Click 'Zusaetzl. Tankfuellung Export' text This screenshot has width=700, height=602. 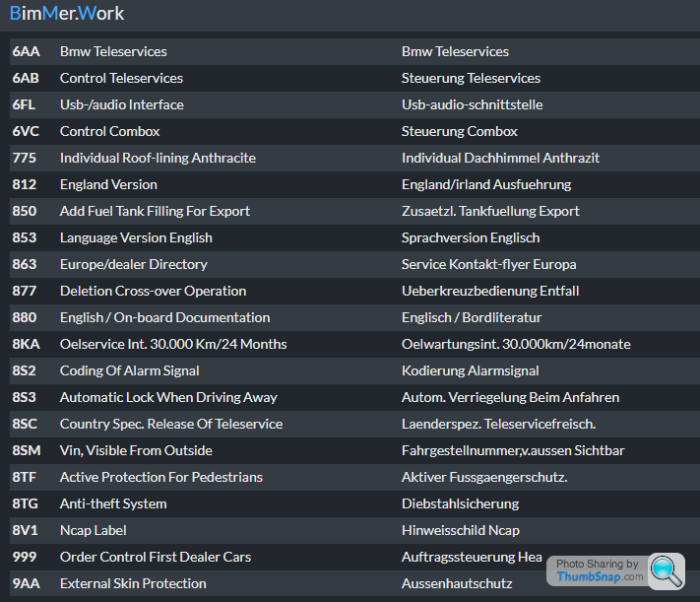(490, 211)
